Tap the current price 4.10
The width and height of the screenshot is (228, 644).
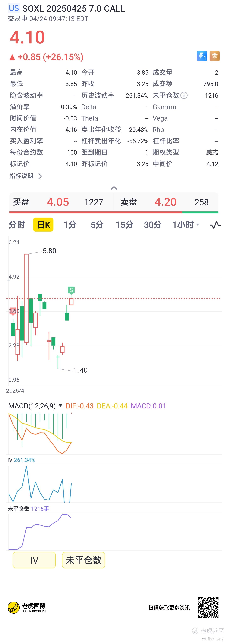coord(27,37)
